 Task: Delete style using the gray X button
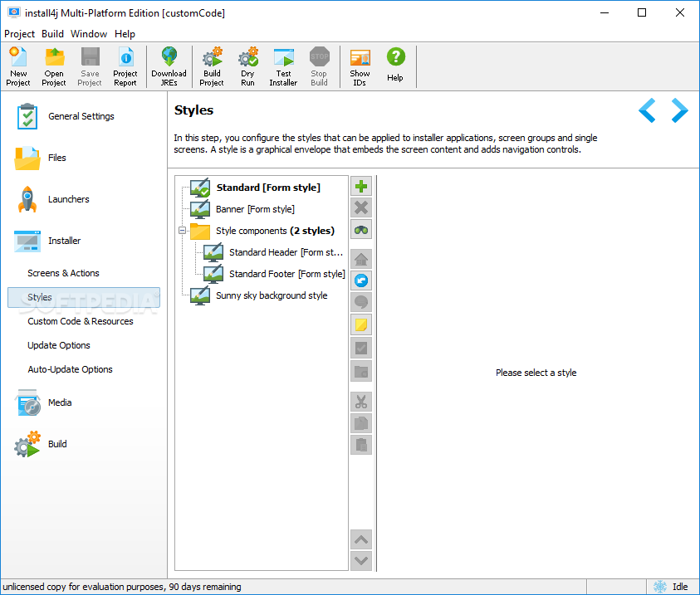tap(361, 207)
